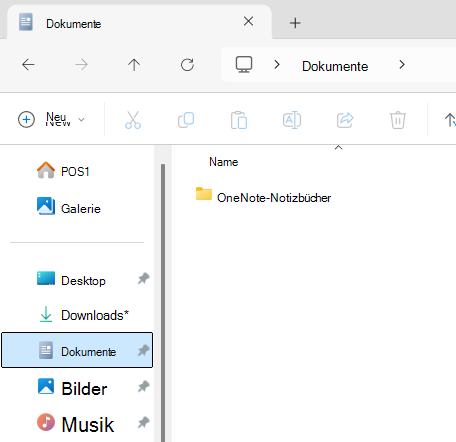
Task: Sort by the Name column header
Action: coord(223,162)
